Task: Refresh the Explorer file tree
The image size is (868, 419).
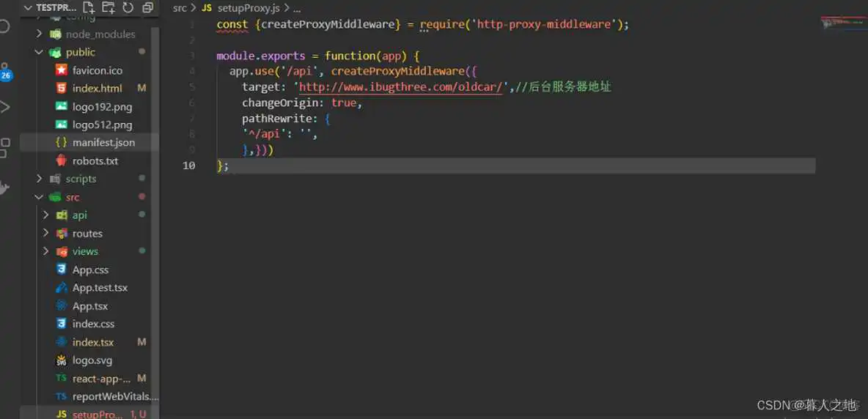Action: tap(128, 8)
